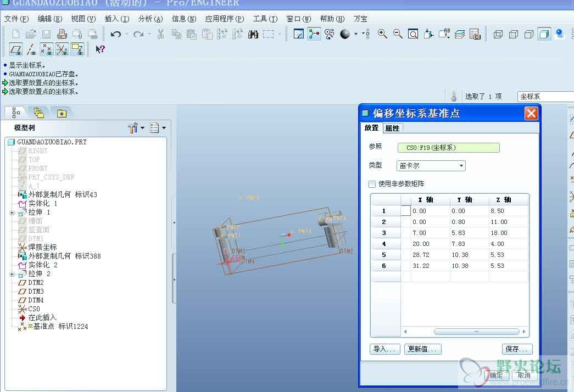
Task: Toggle annotation element display
Action: click(x=77, y=49)
